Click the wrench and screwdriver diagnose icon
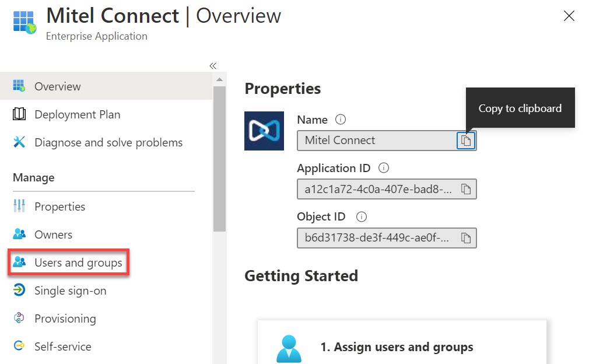The image size is (589, 364). pos(19,142)
